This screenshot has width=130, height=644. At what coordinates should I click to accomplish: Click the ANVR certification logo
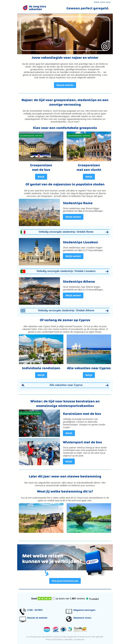click(x=47, y=629)
